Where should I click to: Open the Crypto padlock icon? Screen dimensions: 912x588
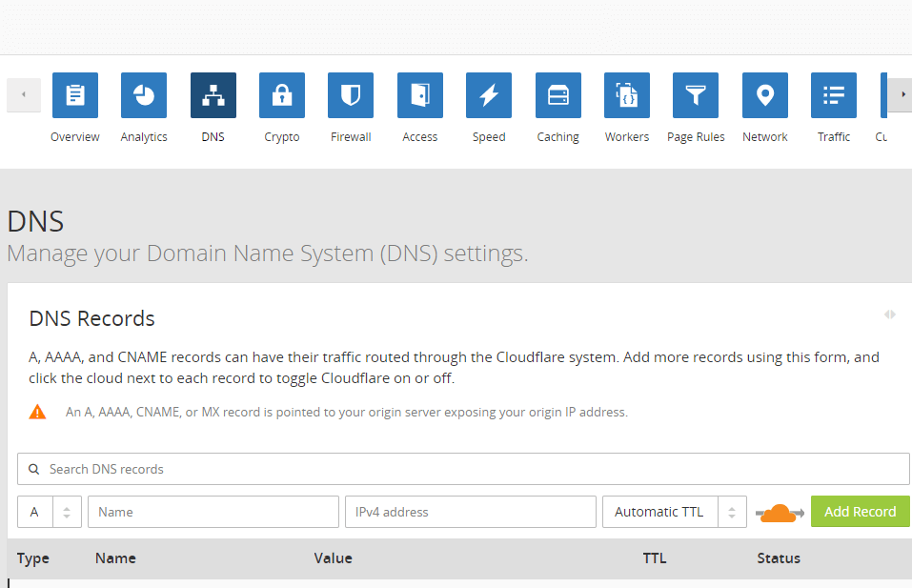[282, 94]
